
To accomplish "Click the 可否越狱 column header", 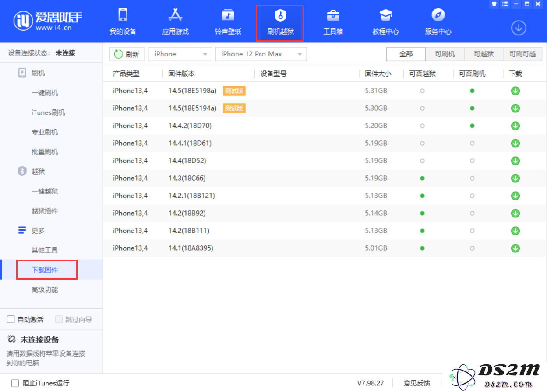I will click(423, 73).
